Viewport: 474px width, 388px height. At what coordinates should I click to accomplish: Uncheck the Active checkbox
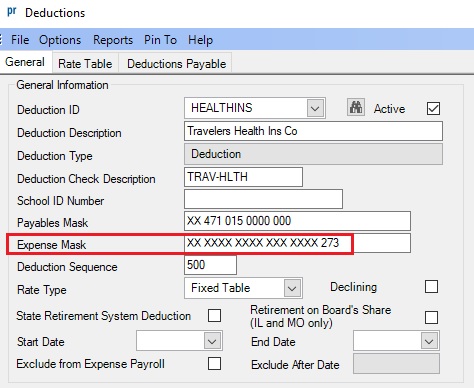[433, 108]
